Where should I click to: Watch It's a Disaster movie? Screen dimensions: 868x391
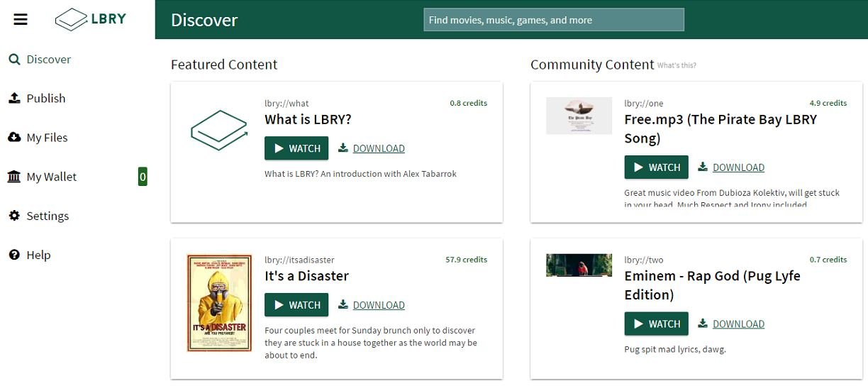click(296, 305)
